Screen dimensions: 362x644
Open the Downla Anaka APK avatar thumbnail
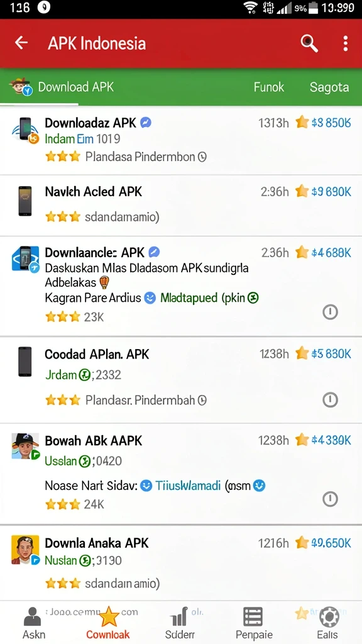point(25,550)
